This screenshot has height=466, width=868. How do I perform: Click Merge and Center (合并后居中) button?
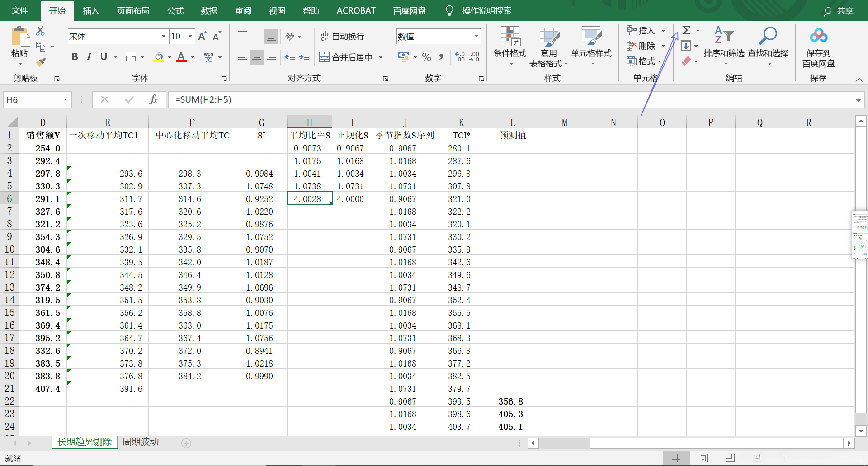346,57
